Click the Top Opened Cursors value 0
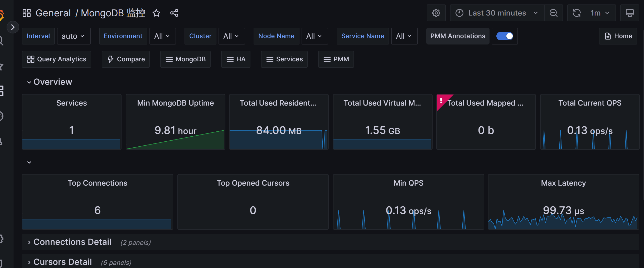This screenshot has height=268, width=644. point(253,210)
